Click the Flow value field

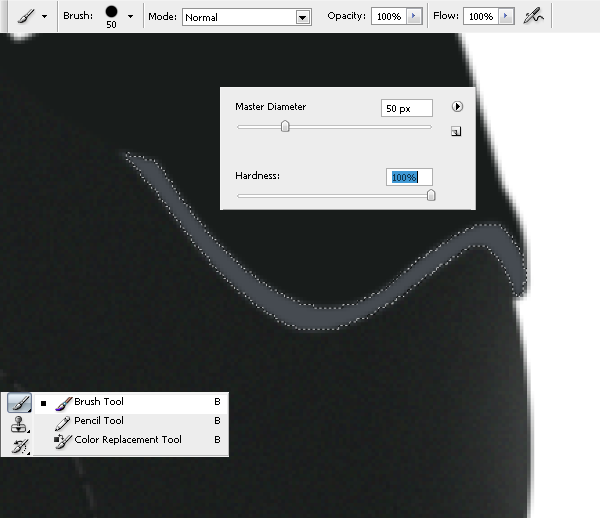pyautogui.click(x=481, y=16)
